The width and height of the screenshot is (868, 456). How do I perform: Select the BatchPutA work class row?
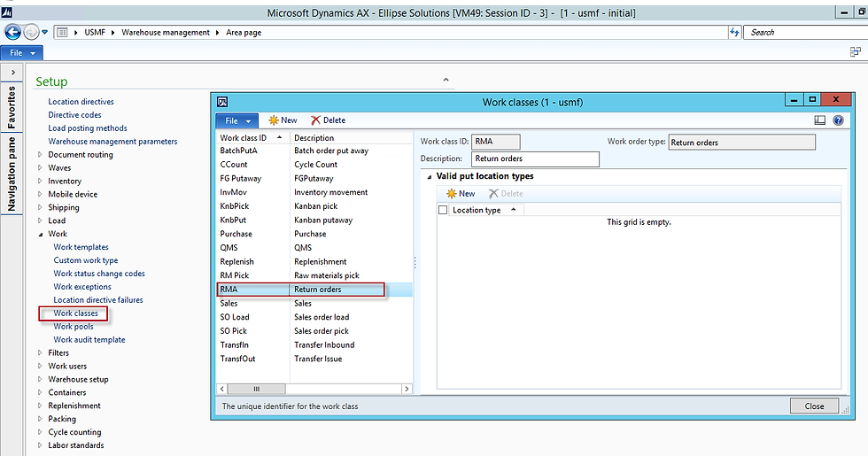314,151
